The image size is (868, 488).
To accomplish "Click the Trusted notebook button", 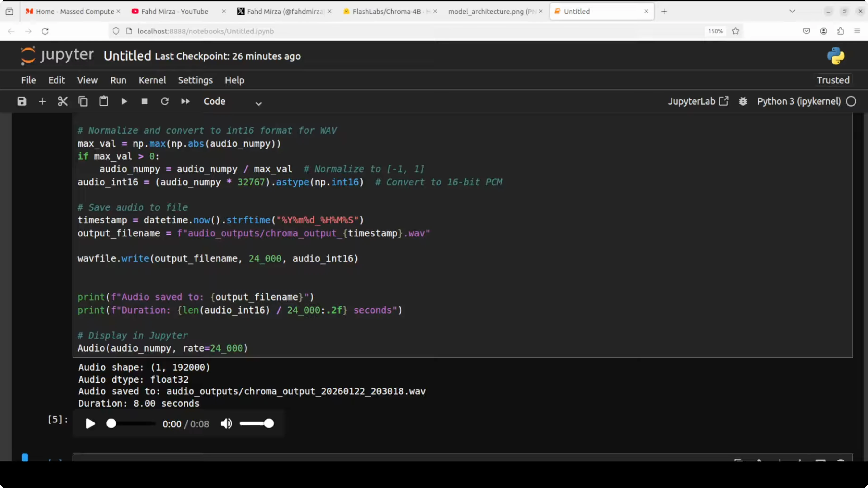I will coord(833,80).
